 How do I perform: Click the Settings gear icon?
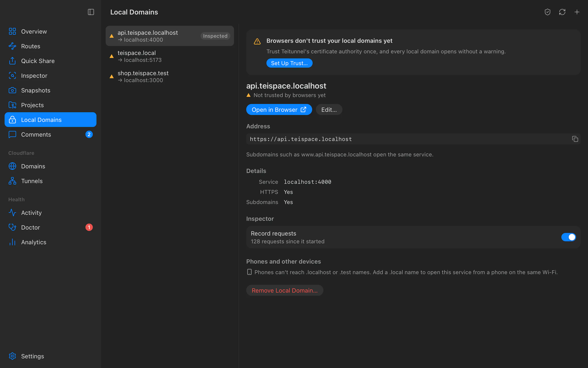click(12, 356)
